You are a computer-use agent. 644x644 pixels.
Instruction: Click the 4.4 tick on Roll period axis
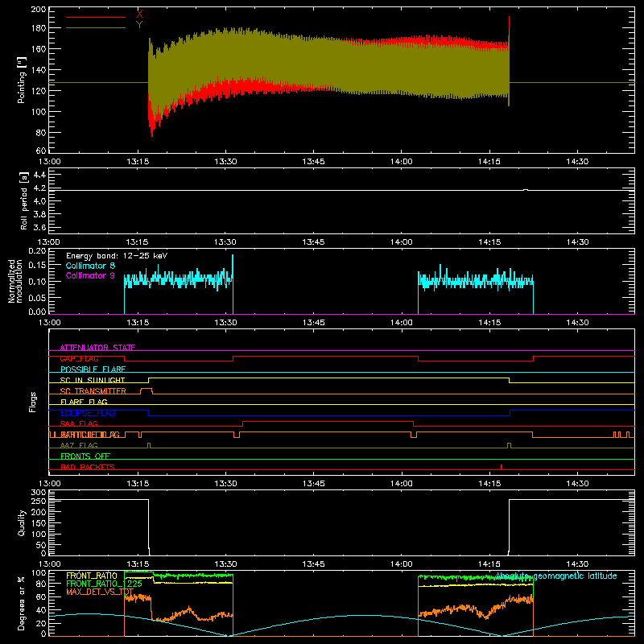[39, 175]
